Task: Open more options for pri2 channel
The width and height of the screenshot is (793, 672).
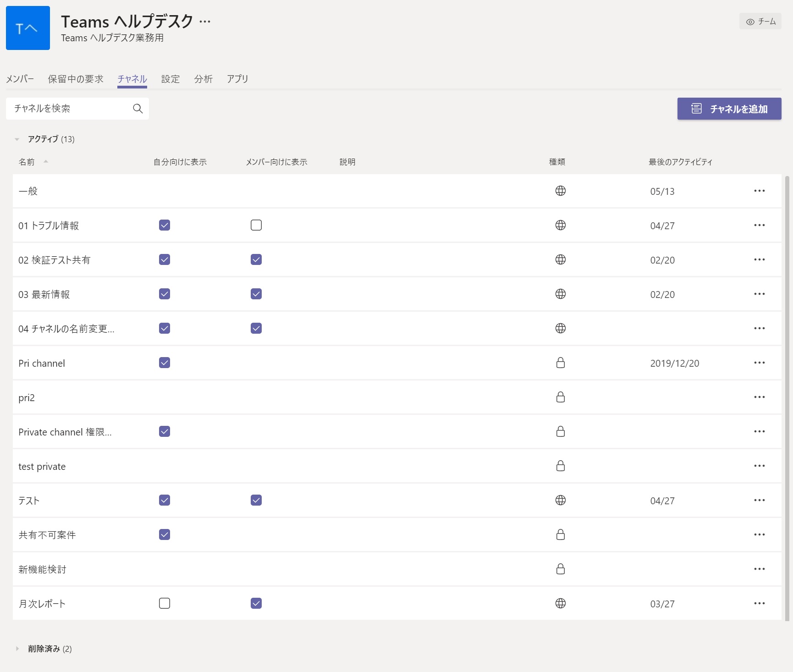Action: (759, 397)
